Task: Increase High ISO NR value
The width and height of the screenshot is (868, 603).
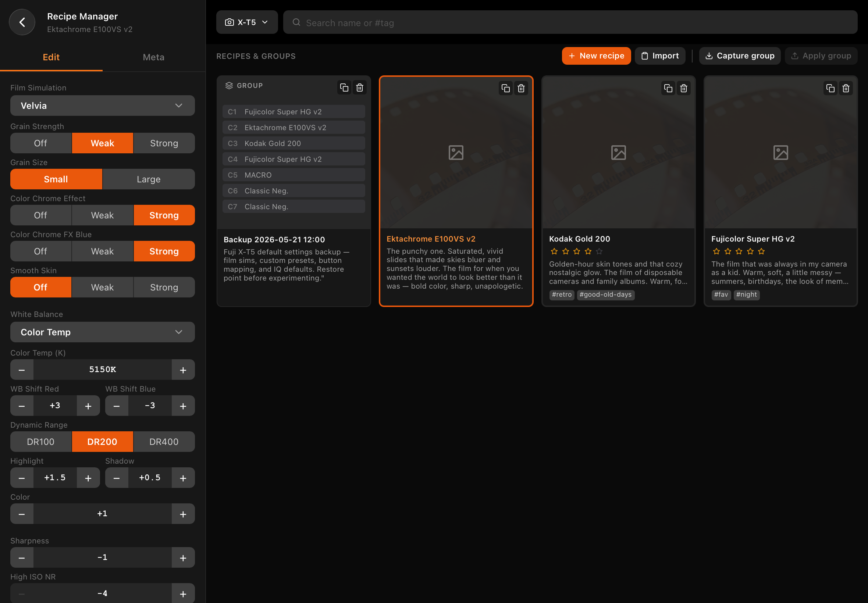Action: [183, 593]
